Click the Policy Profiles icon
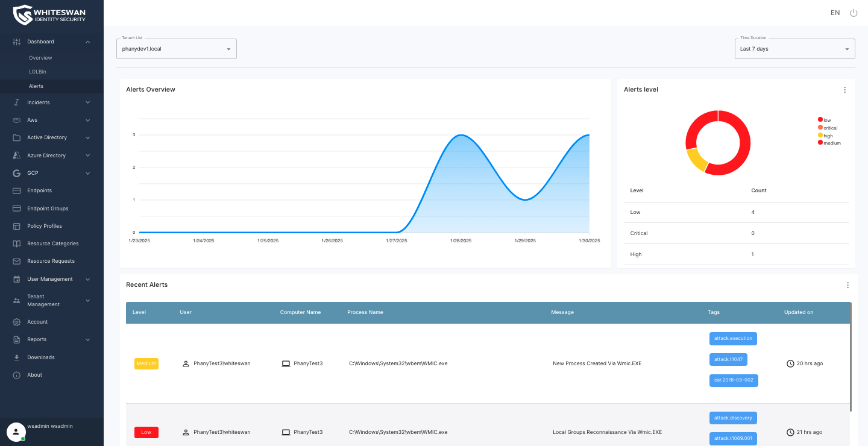The width and height of the screenshot is (868, 446). [17, 226]
